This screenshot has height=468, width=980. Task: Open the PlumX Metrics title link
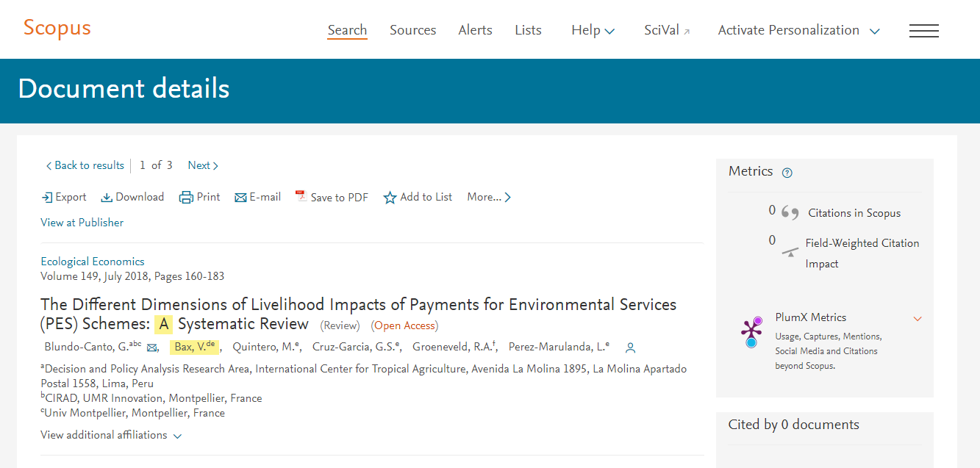pos(810,317)
